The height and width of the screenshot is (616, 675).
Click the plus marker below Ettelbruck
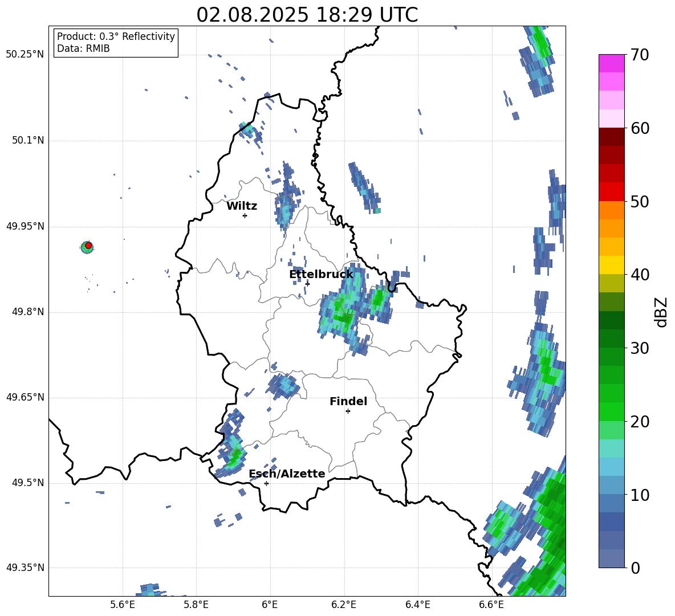tap(307, 283)
